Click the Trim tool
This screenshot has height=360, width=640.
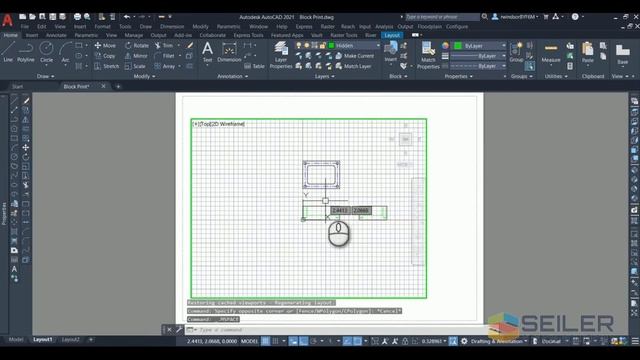pos(164,46)
